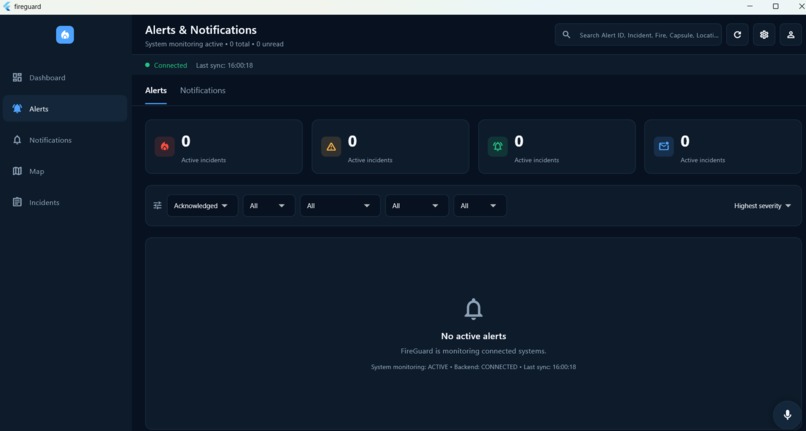This screenshot has height=431, width=806.
Task: Click the Incidents clipboard icon
Action: [17, 202]
